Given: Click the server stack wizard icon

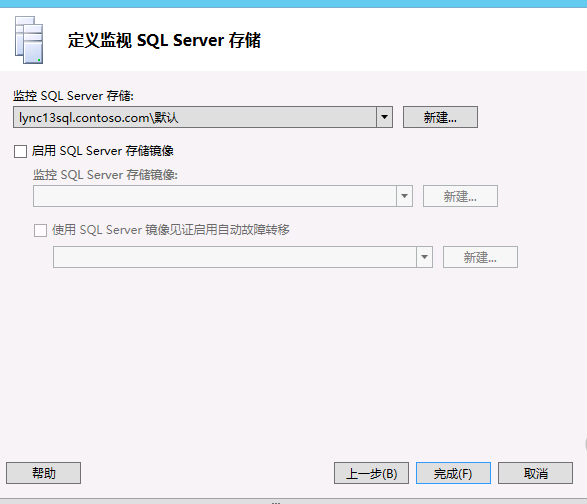Looking at the screenshot, I should (x=29, y=40).
